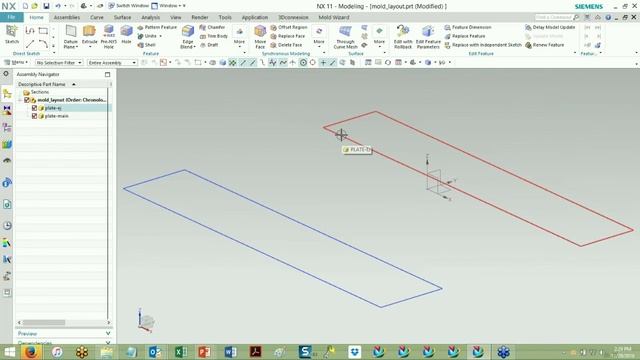
Task: Click the New file icon
Action: pyautogui.click(x=25, y=6)
